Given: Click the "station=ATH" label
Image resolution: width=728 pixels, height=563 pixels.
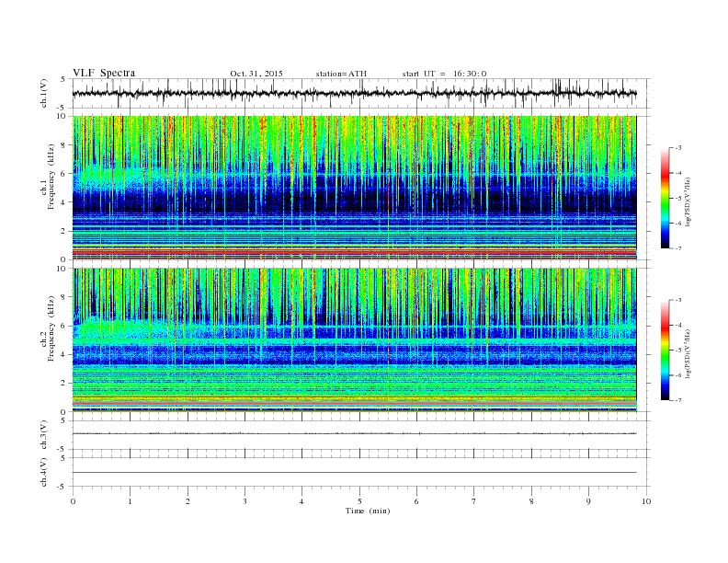Looking at the screenshot, I should click(341, 74).
